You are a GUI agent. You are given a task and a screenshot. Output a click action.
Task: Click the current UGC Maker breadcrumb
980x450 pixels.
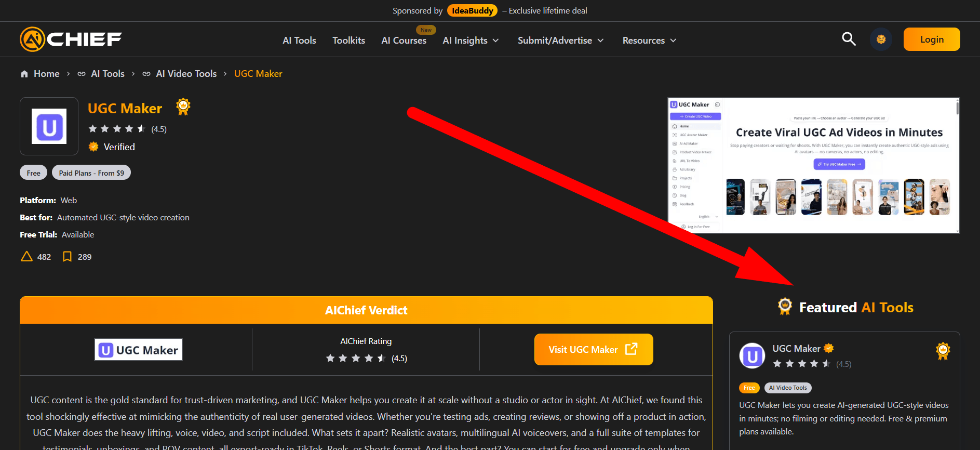(x=258, y=74)
